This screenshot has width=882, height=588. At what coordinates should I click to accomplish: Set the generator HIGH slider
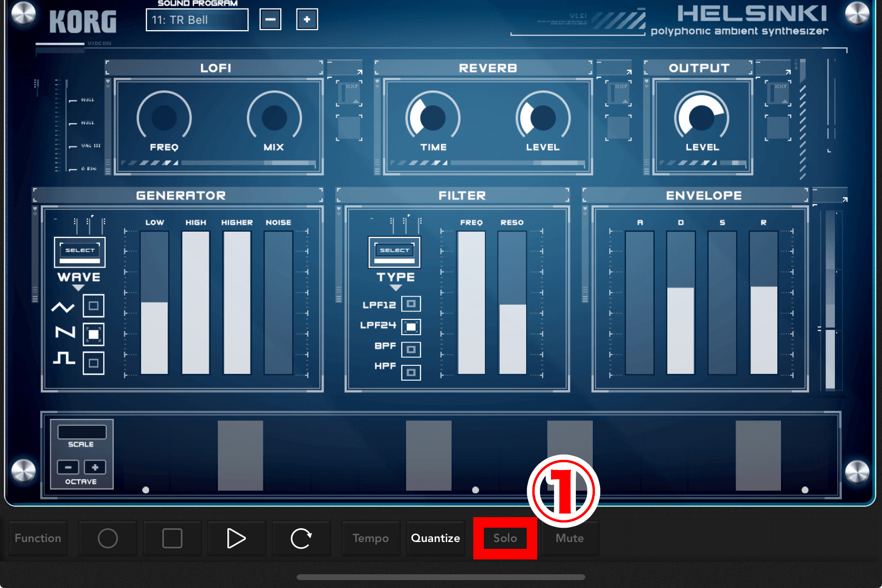click(196, 303)
